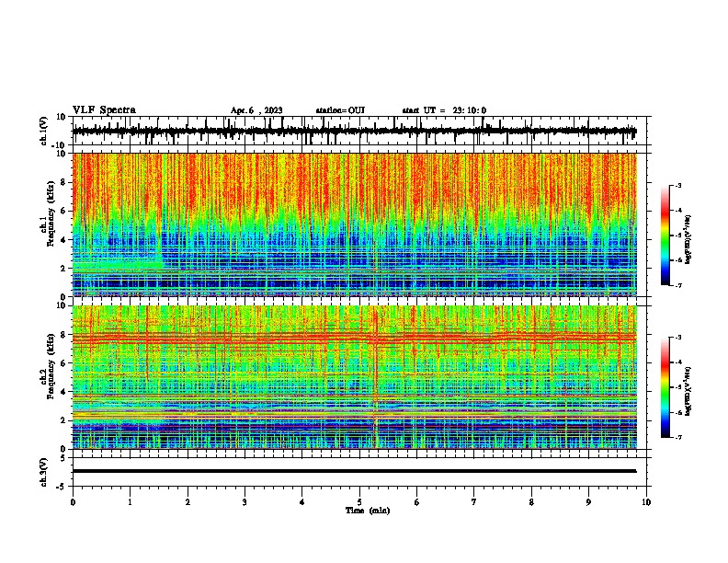Click time axis tick label "5"
The image size is (728, 563).
click(359, 502)
